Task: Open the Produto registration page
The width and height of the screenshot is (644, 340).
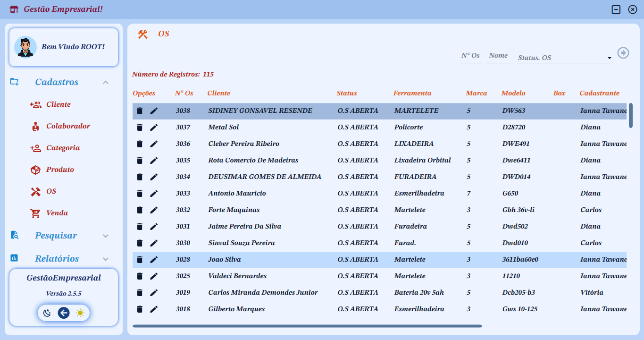Action: click(x=60, y=170)
